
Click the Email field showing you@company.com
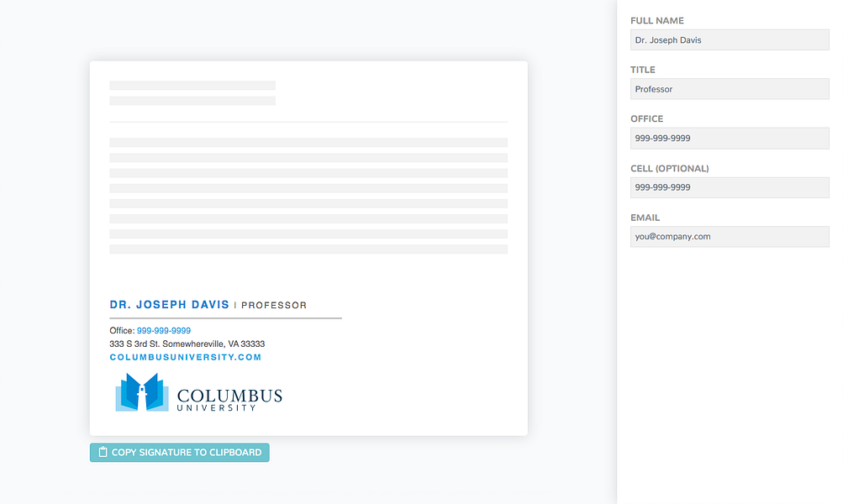(729, 236)
